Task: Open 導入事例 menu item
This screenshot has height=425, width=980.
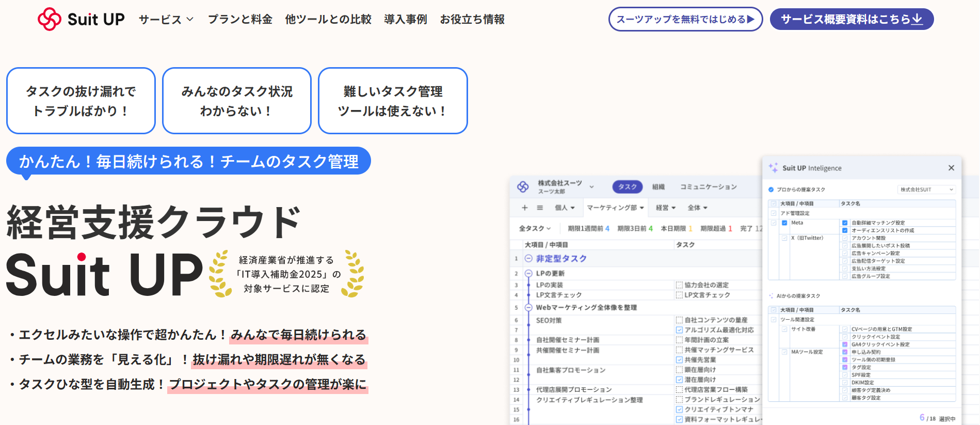Action: (406, 20)
